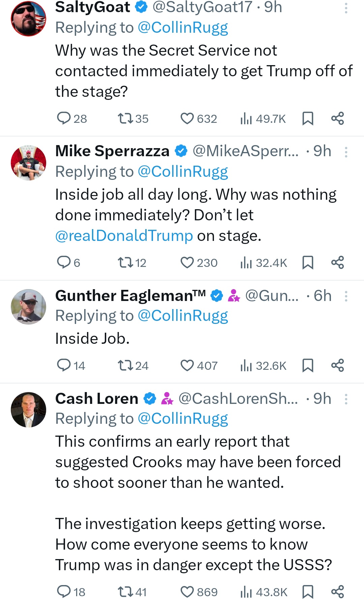Reply to Cash Loren's tweet
364x607 pixels.
[64, 592]
